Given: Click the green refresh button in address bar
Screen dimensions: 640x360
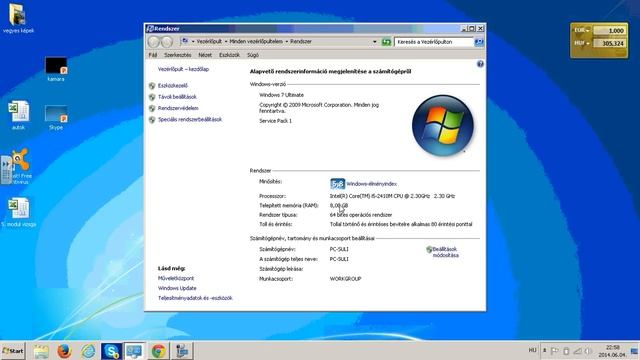Looking at the screenshot, I should [386, 42].
